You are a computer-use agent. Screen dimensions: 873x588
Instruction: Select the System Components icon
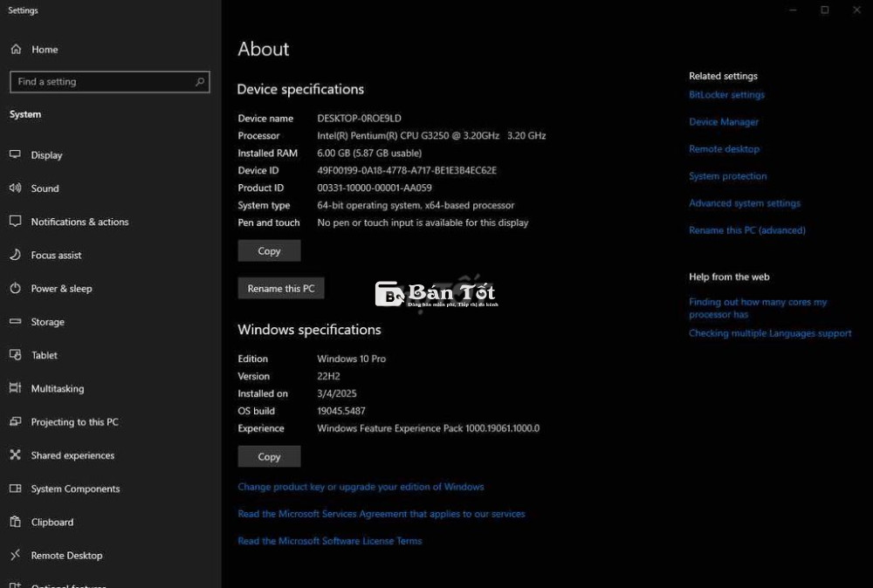click(x=15, y=489)
